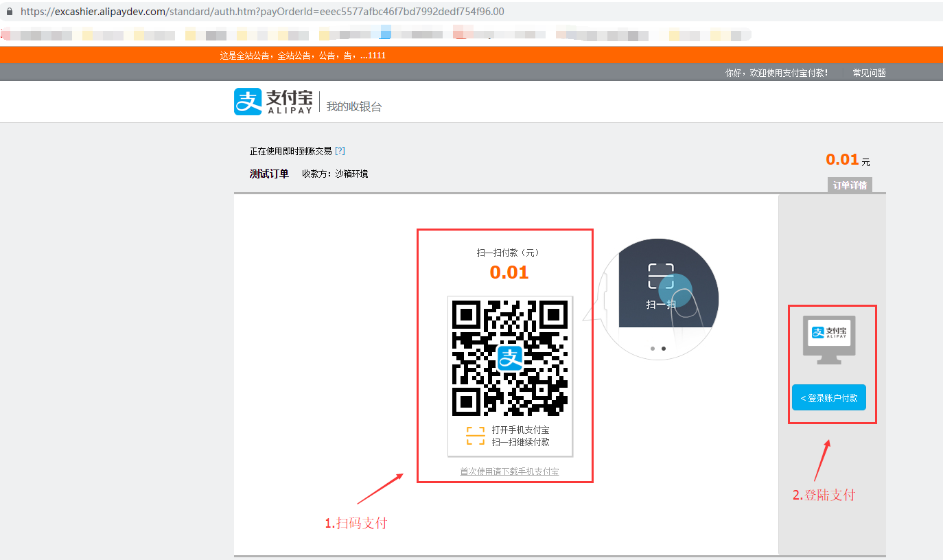The width and height of the screenshot is (943, 560).
Task: Click the 我的收银台 title text
Action: point(354,106)
